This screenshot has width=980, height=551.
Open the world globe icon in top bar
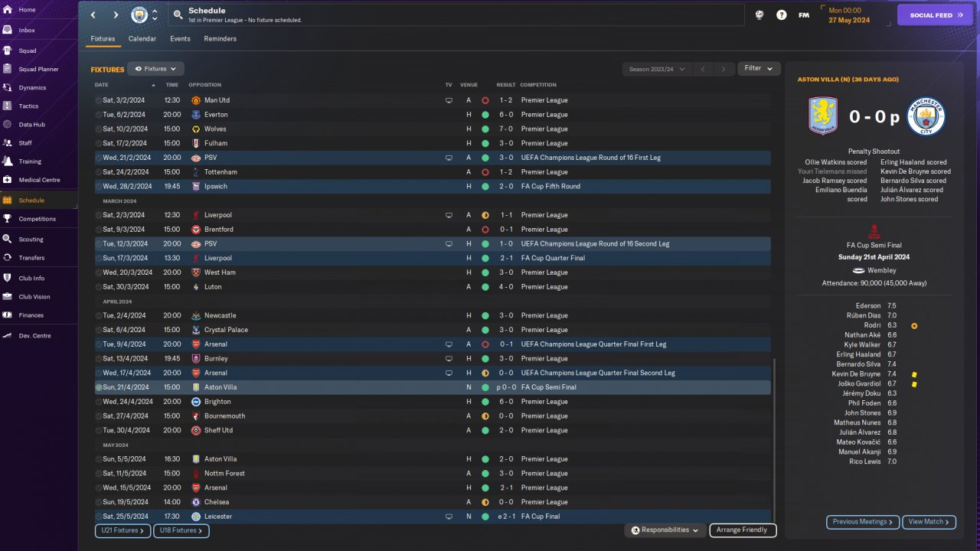(759, 15)
